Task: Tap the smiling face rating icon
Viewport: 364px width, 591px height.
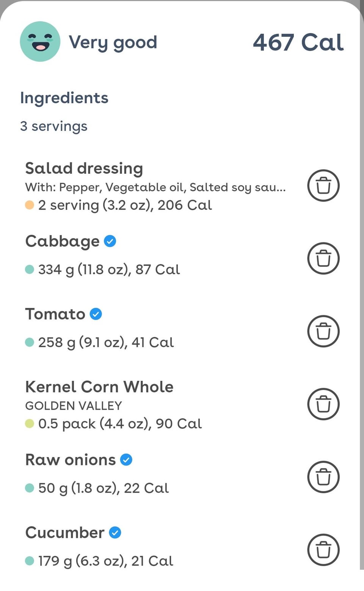Action: [x=40, y=41]
